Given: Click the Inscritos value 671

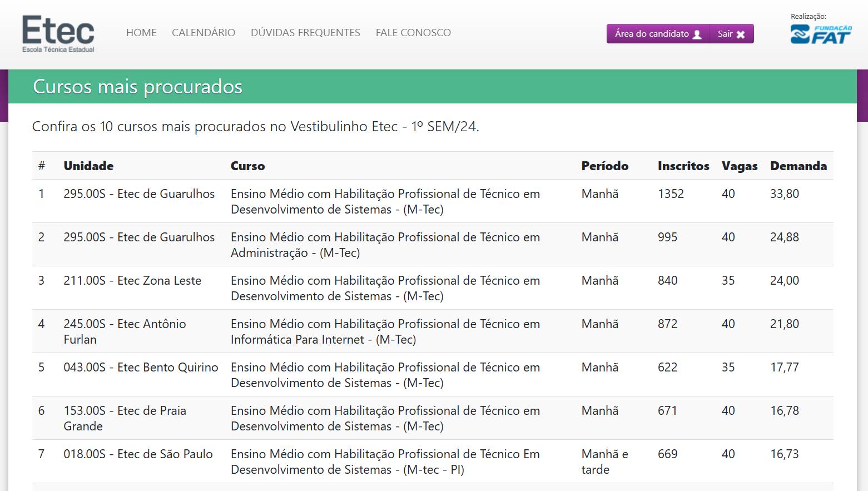Looking at the screenshot, I should pyautogui.click(x=667, y=411).
